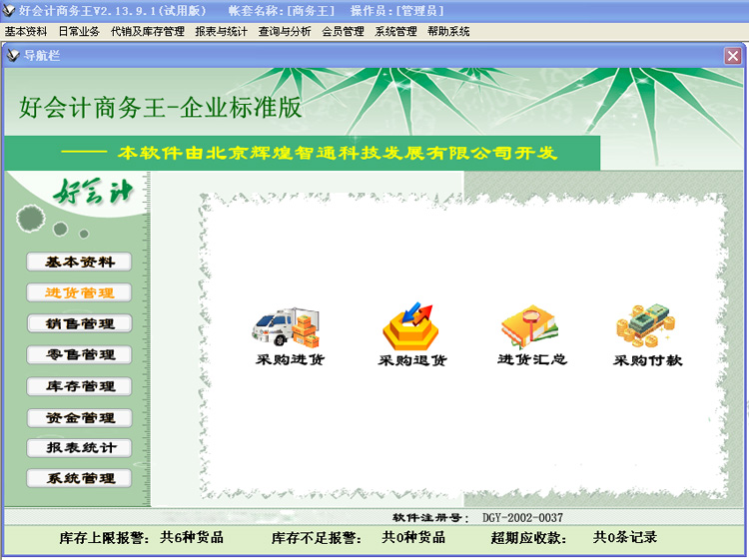Open the 基本资料 menu
This screenshot has height=560, width=749.
[26, 32]
